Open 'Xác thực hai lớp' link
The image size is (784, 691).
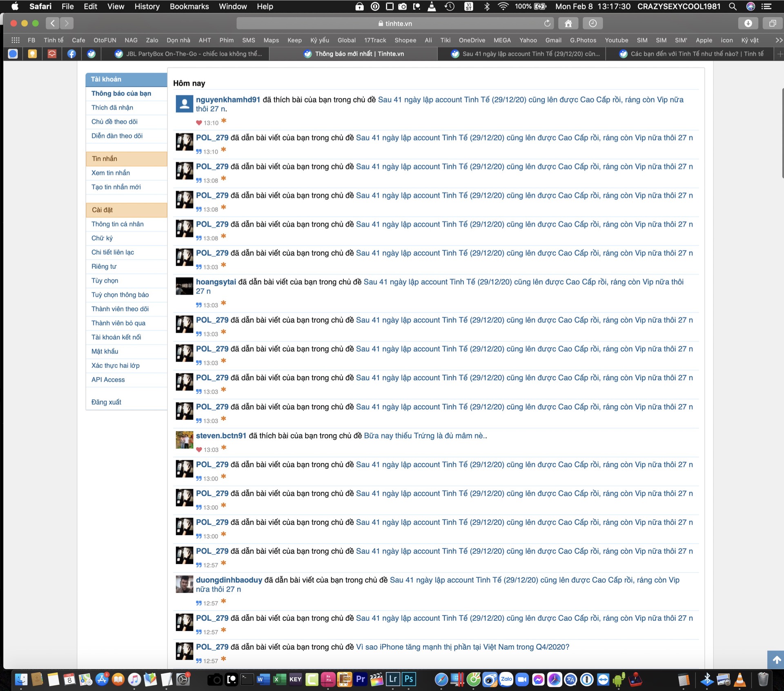(116, 366)
